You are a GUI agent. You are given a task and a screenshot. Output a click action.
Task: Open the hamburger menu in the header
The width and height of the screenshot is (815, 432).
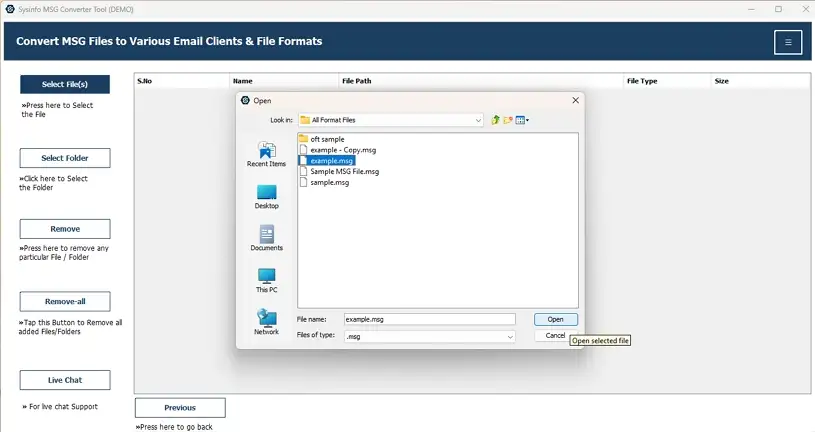pyautogui.click(x=788, y=42)
